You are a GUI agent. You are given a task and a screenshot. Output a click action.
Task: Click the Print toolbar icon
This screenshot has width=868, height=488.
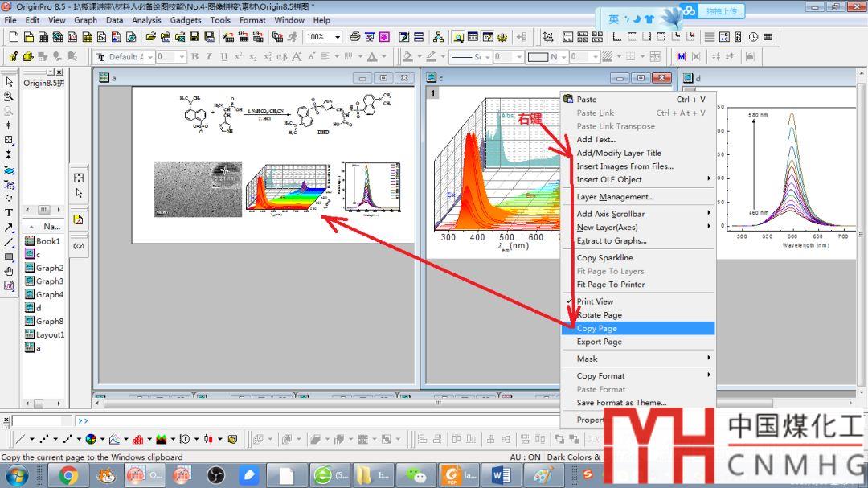(x=354, y=37)
